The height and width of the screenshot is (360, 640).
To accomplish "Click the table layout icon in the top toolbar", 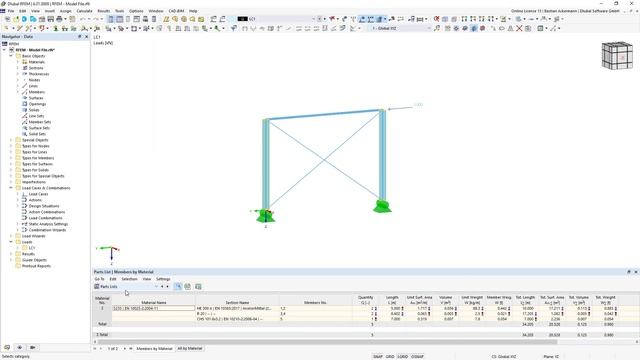I will (119, 19).
